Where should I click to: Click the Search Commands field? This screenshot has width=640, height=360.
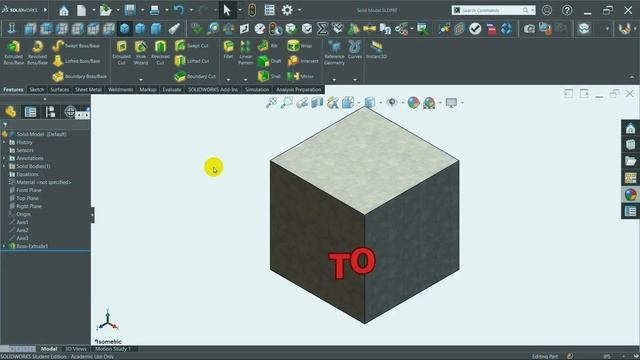[493, 10]
